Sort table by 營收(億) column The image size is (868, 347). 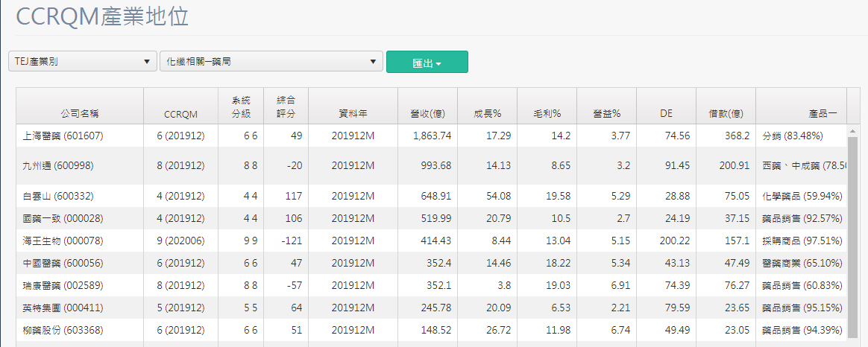tap(427, 114)
